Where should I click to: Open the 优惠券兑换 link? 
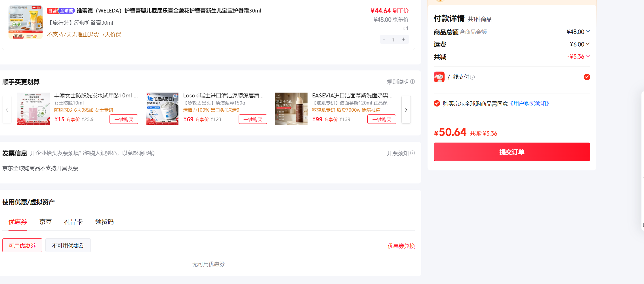[401, 246]
